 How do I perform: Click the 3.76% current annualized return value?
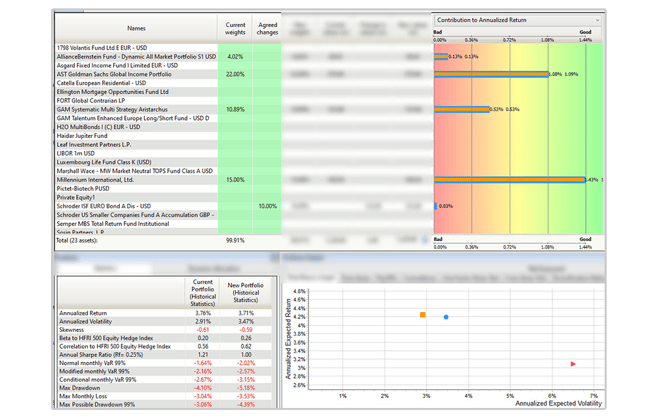[203, 314]
